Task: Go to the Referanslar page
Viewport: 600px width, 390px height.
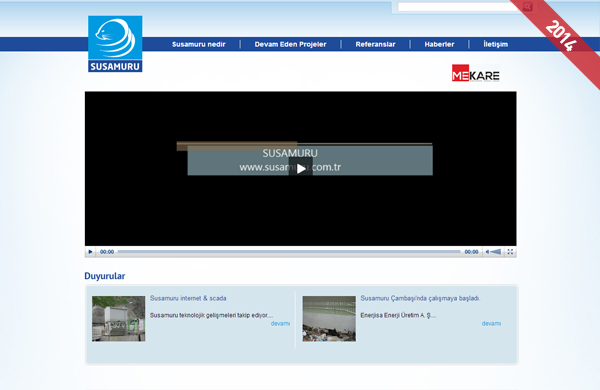Action: click(375, 44)
